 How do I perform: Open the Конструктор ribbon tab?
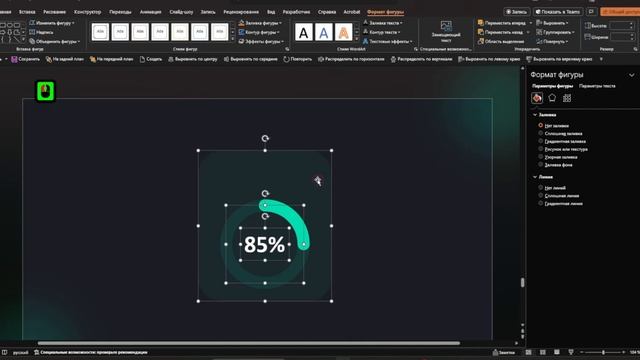[87, 12]
